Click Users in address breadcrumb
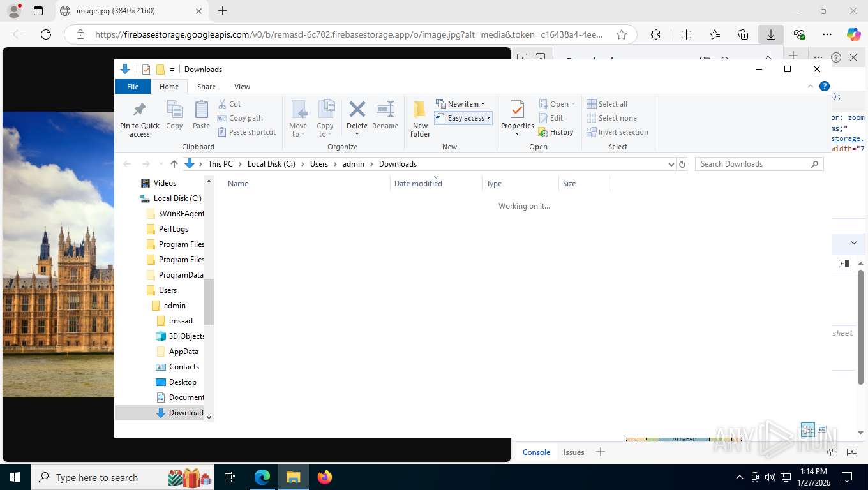This screenshot has width=868, height=490. pos(319,164)
